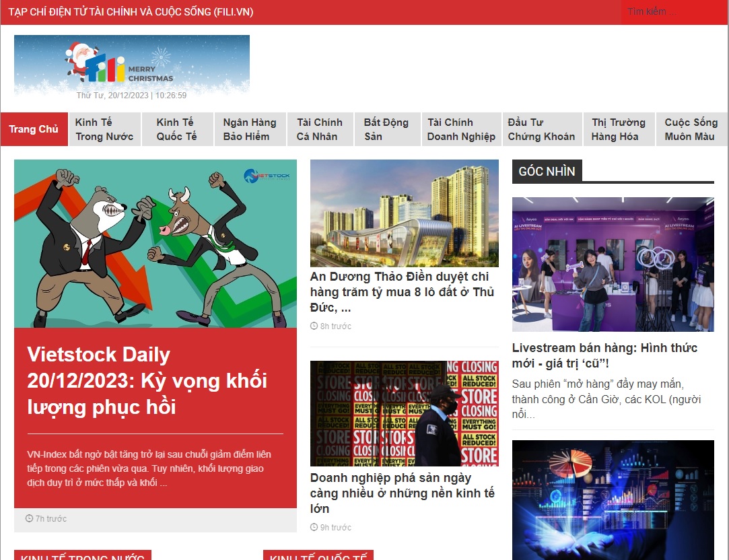The width and height of the screenshot is (729, 560).
Task: Click the Tìm kiếm search field
Action: click(674, 11)
